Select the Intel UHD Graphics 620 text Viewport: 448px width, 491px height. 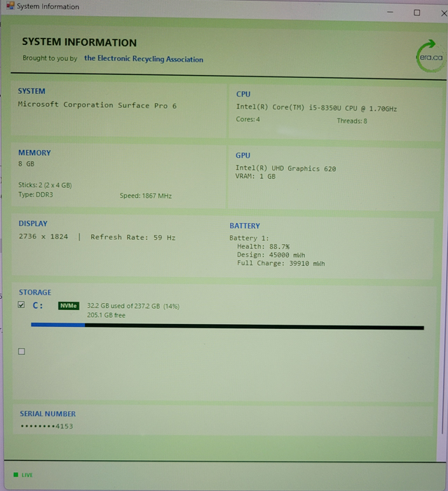(x=286, y=168)
